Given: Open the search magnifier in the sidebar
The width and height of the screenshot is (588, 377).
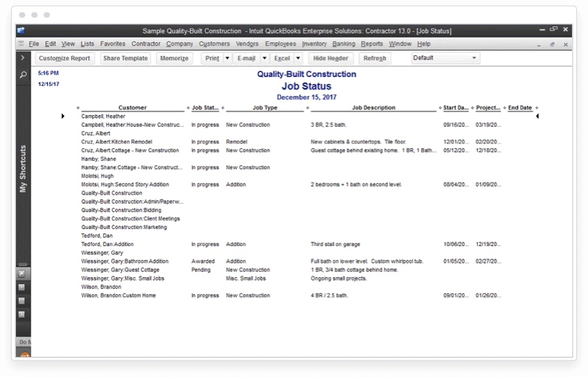Looking at the screenshot, I should click(x=23, y=75).
